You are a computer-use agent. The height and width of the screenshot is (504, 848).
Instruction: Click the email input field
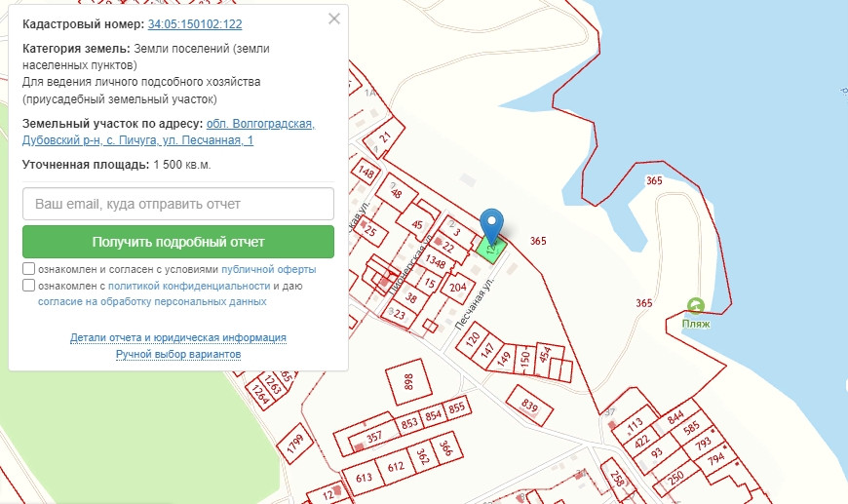coord(178,204)
